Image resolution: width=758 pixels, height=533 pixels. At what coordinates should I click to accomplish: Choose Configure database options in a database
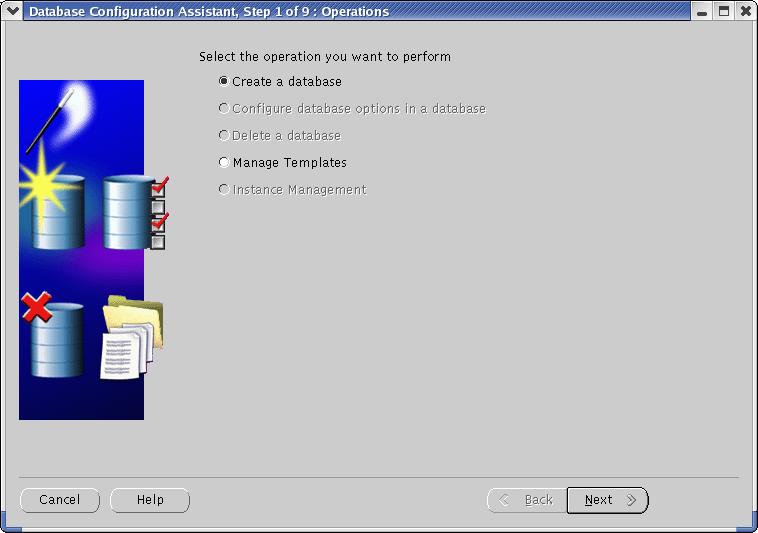click(x=224, y=109)
